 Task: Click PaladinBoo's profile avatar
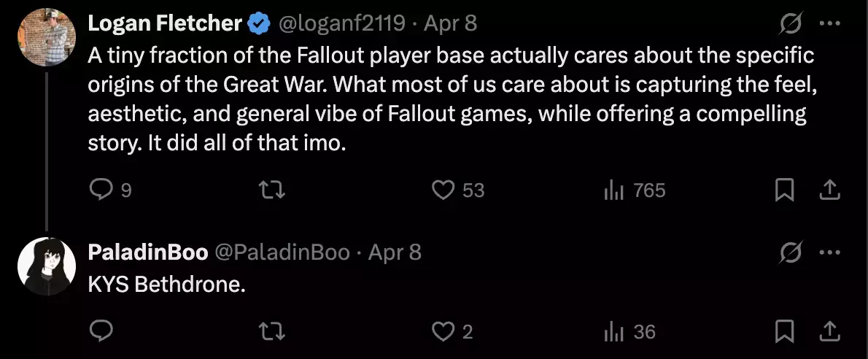(x=47, y=266)
